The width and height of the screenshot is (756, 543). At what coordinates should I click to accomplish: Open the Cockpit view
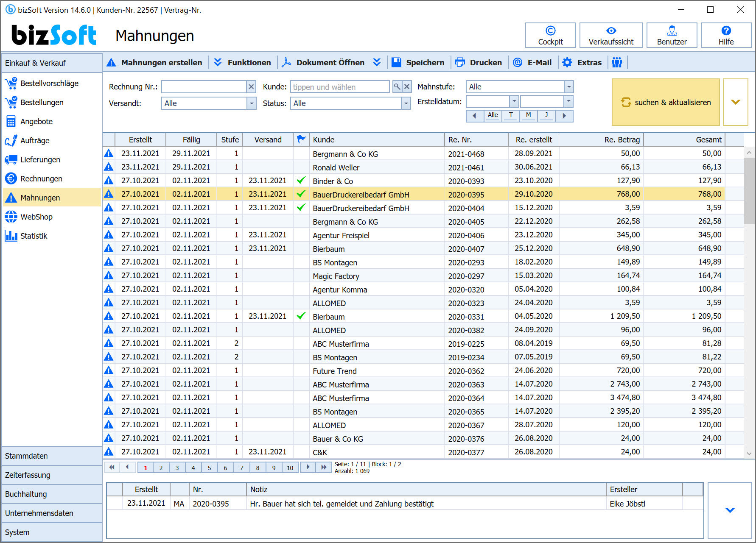click(x=550, y=35)
